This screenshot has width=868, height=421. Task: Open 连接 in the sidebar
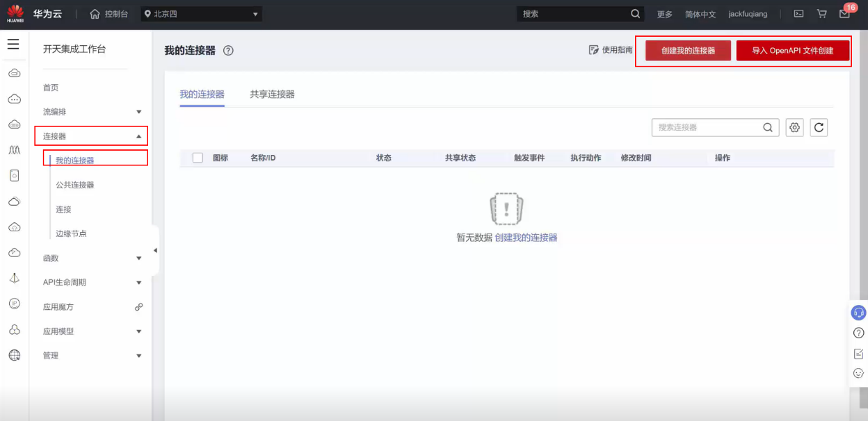[x=63, y=209]
